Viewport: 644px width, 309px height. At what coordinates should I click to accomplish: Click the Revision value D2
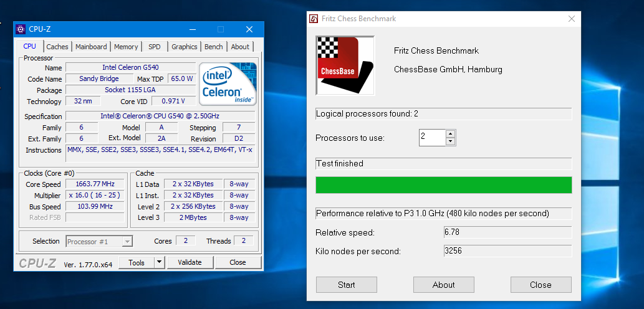(239, 138)
